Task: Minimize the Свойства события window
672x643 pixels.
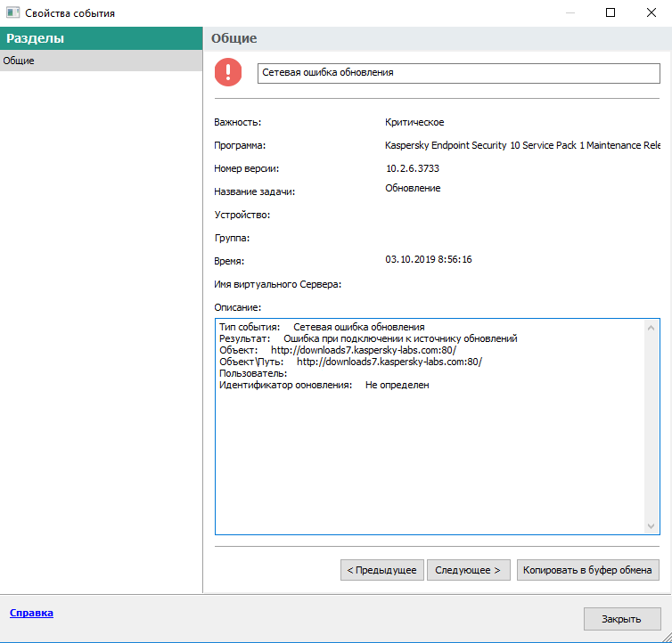Action: [x=570, y=13]
